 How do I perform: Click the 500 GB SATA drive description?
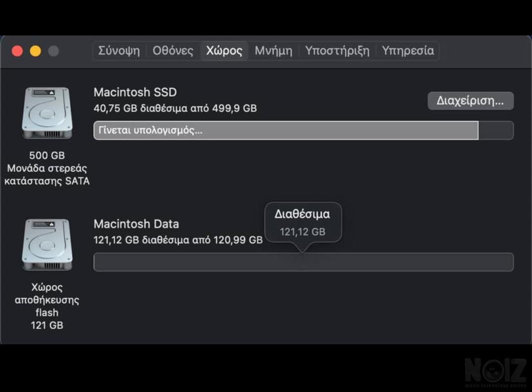(47, 168)
